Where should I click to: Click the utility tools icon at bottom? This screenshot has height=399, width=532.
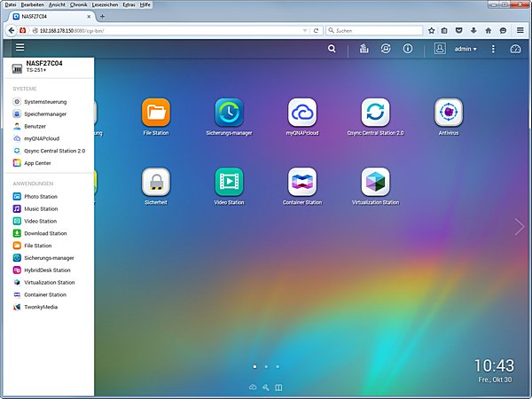(x=266, y=387)
